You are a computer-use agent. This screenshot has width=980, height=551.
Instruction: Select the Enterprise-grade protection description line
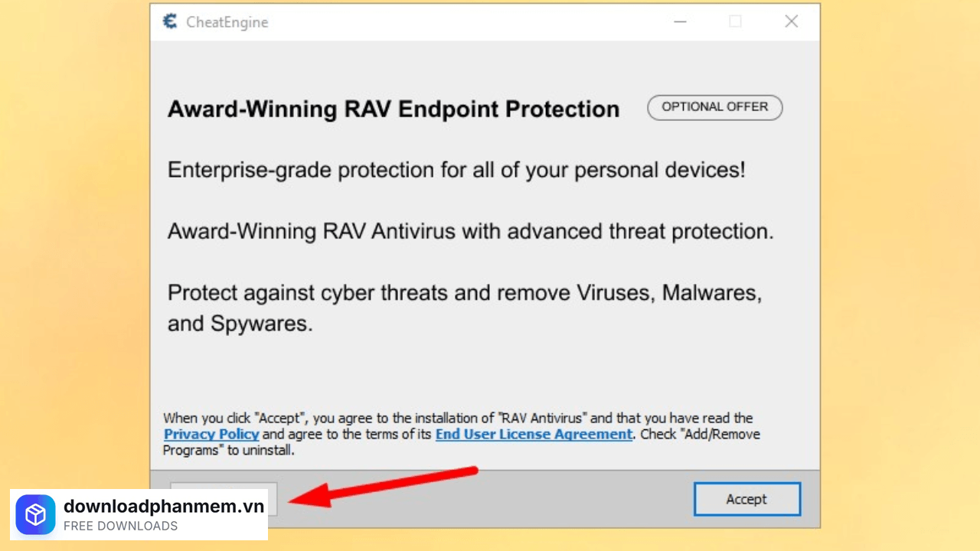(456, 170)
